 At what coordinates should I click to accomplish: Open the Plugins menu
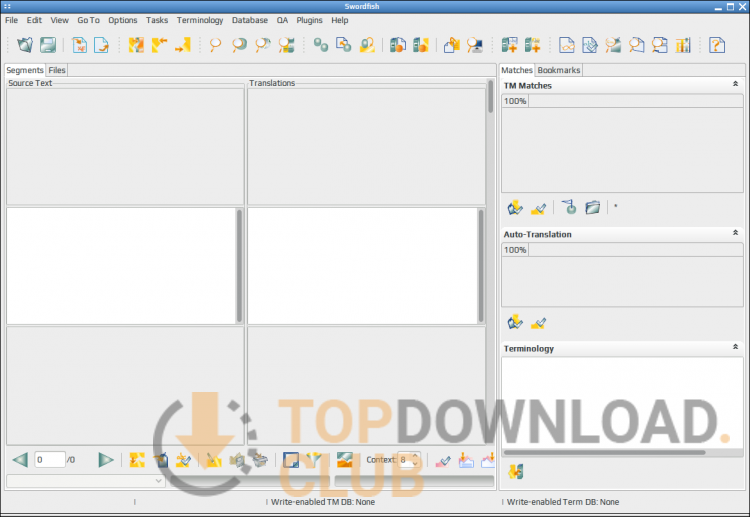pyautogui.click(x=309, y=20)
